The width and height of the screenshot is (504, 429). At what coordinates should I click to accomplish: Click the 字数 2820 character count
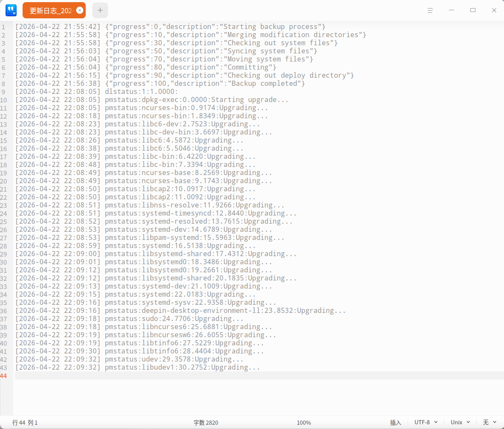click(206, 422)
